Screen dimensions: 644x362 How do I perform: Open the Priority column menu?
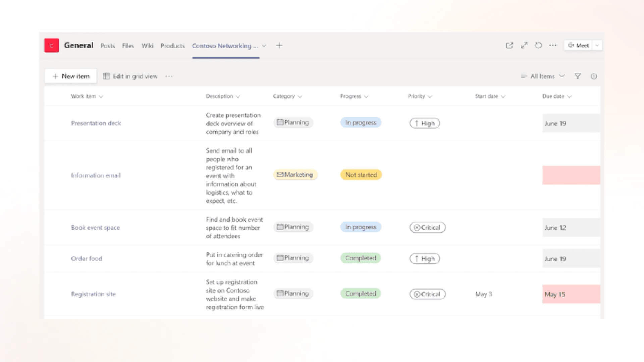420,96
